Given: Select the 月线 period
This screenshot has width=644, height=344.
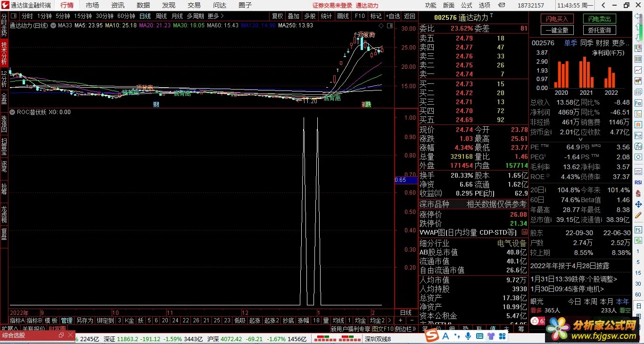Looking at the screenshot, I should 177,16.
